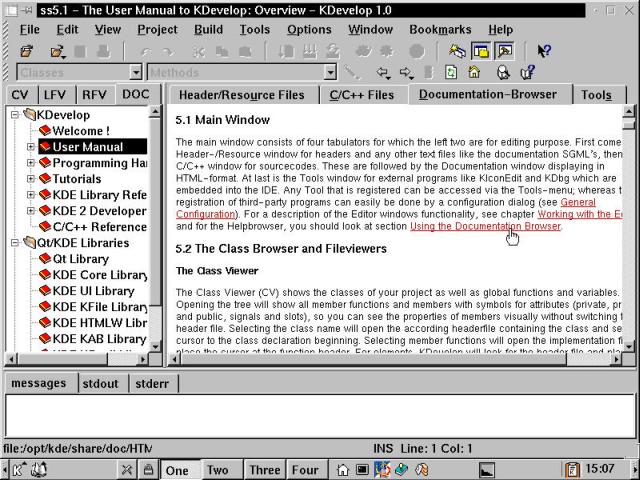640x480 pixels.
Task: Toggle the Tree-View panel toolbar button
Action: (481, 51)
